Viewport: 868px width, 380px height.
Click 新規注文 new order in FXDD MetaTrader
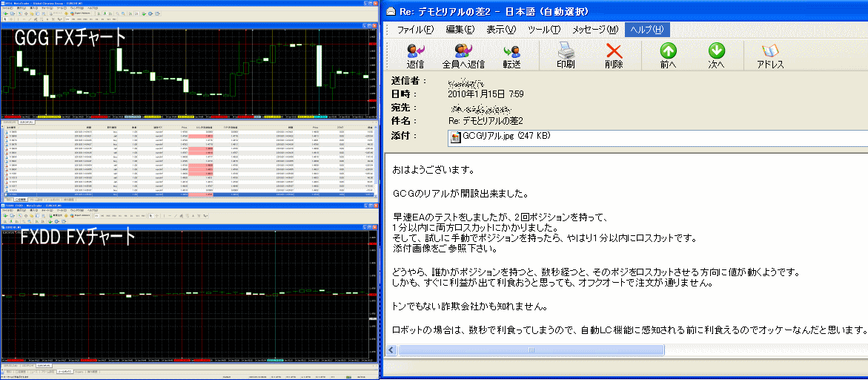[x=56, y=215]
